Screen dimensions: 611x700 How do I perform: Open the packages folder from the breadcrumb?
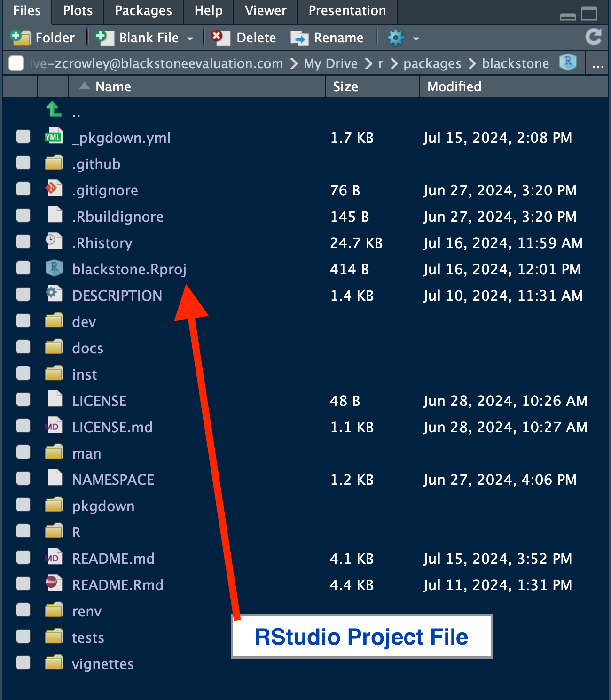coord(431,63)
